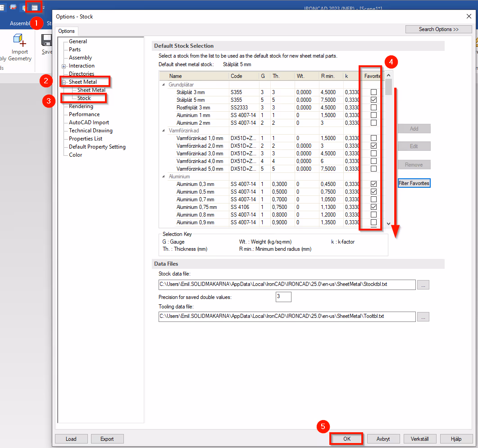This screenshot has height=448, width=478.
Task: Select the Options tab
Action: [67, 31]
